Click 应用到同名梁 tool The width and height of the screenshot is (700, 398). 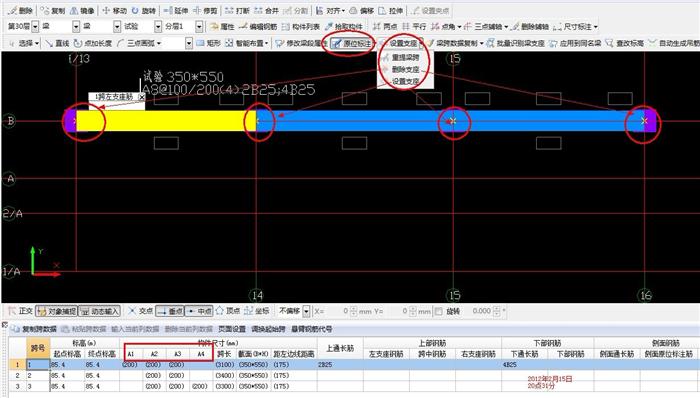click(x=575, y=43)
